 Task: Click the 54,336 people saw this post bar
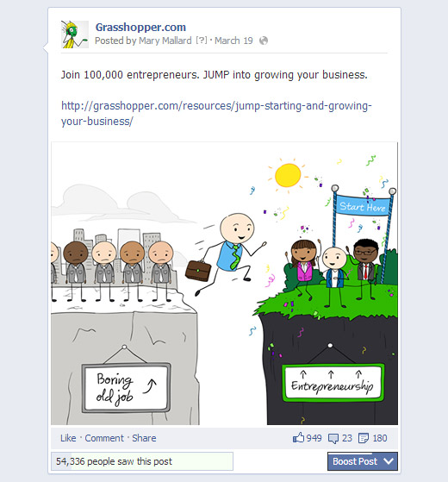pyautogui.click(x=142, y=461)
